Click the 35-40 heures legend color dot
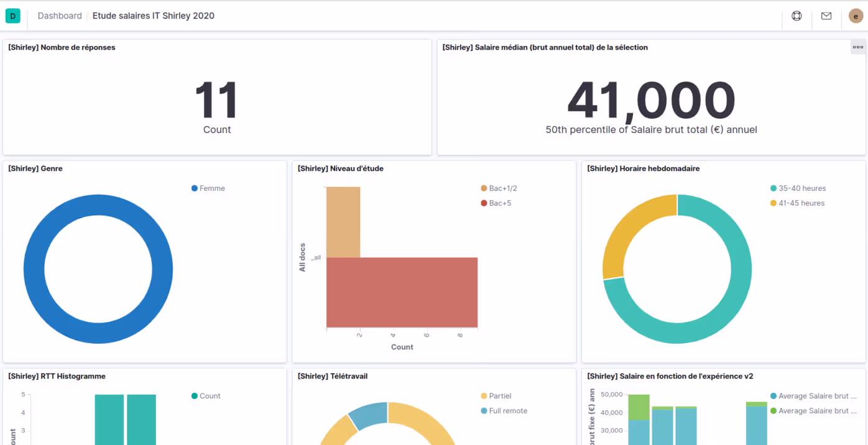Viewport: 868px width, 445px height. pos(773,188)
